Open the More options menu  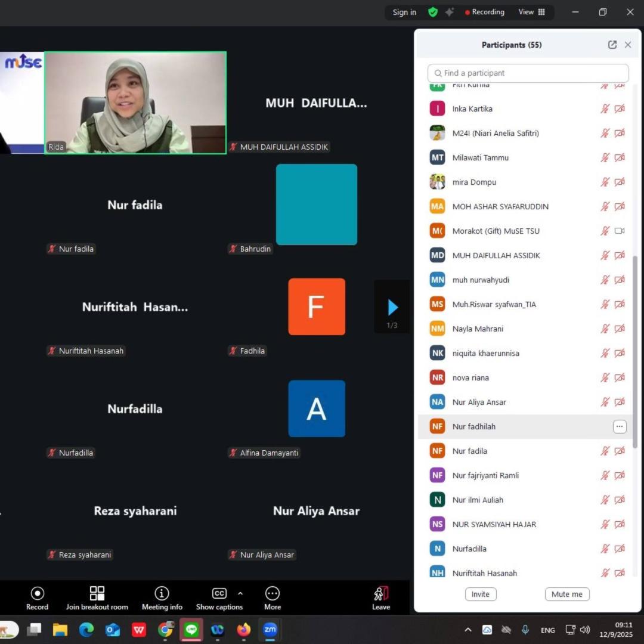point(273,593)
